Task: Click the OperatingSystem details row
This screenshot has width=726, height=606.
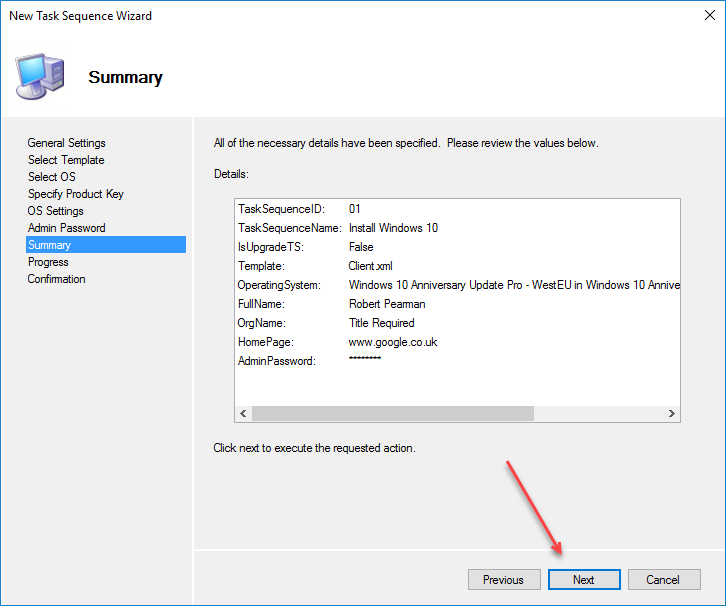Action: (x=458, y=285)
